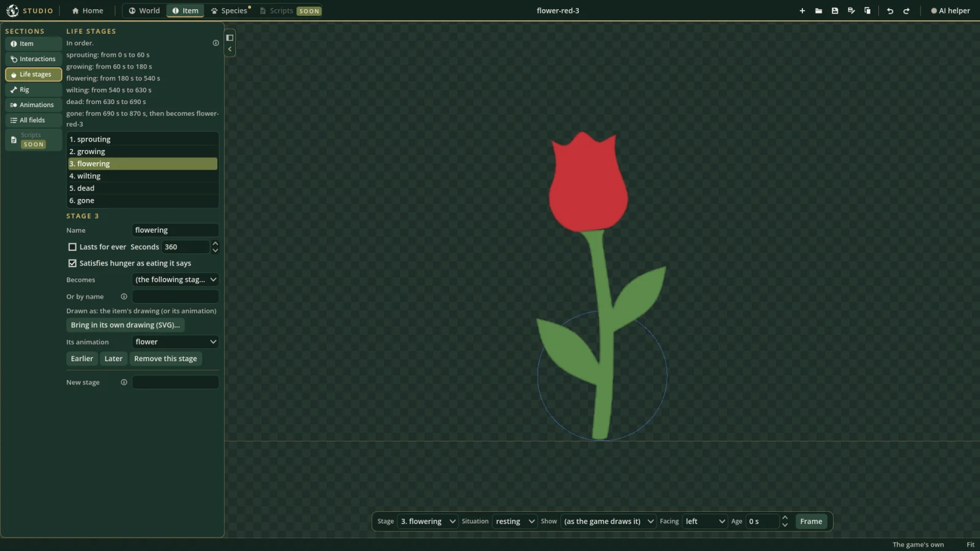The width and height of the screenshot is (980, 551).
Task: Select the 1. sprouting stage
Action: tap(143, 140)
